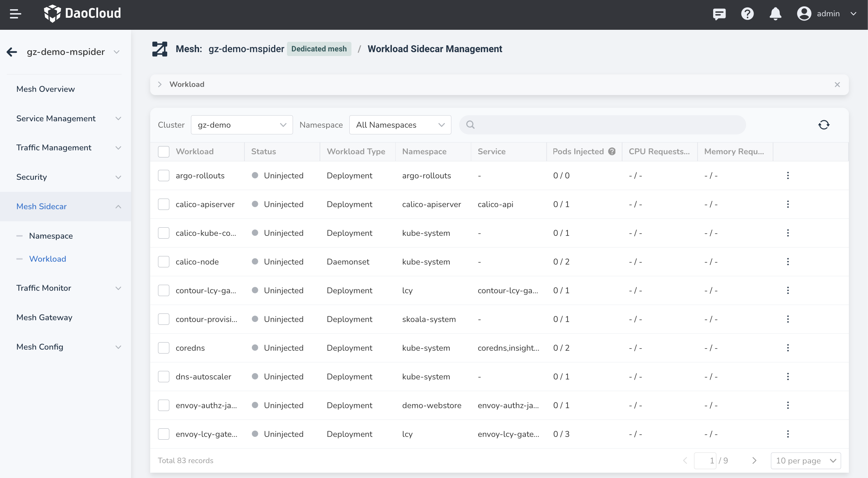Open actions menu for contour-lcy-ga... row
The image size is (868, 478).
pyautogui.click(x=788, y=290)
